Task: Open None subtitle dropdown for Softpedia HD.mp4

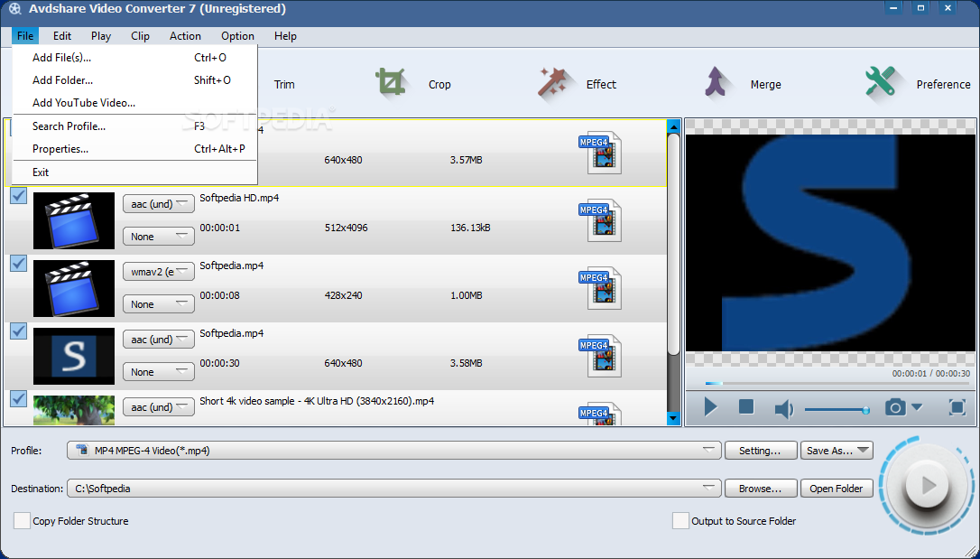Action: click(x=159, y=237)
